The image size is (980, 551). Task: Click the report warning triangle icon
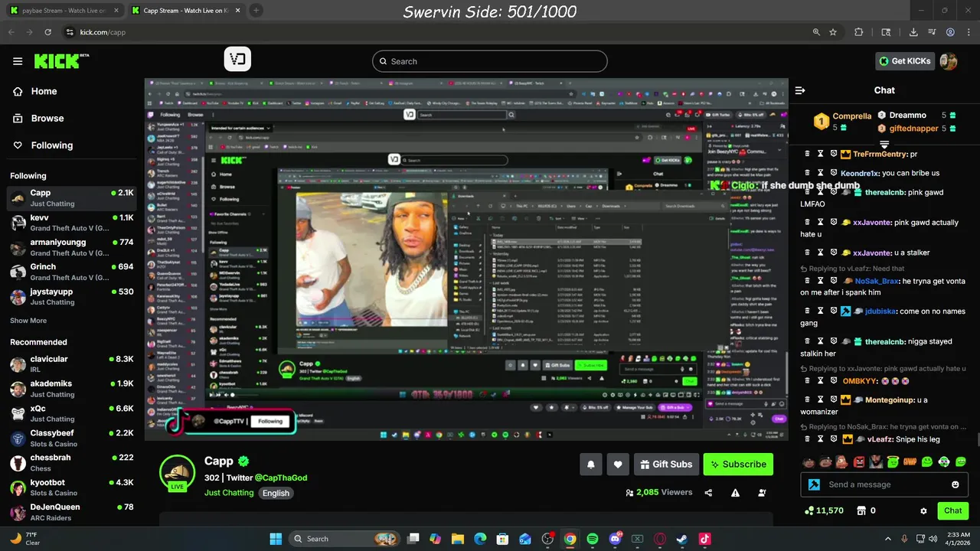(x=735, y=493)
